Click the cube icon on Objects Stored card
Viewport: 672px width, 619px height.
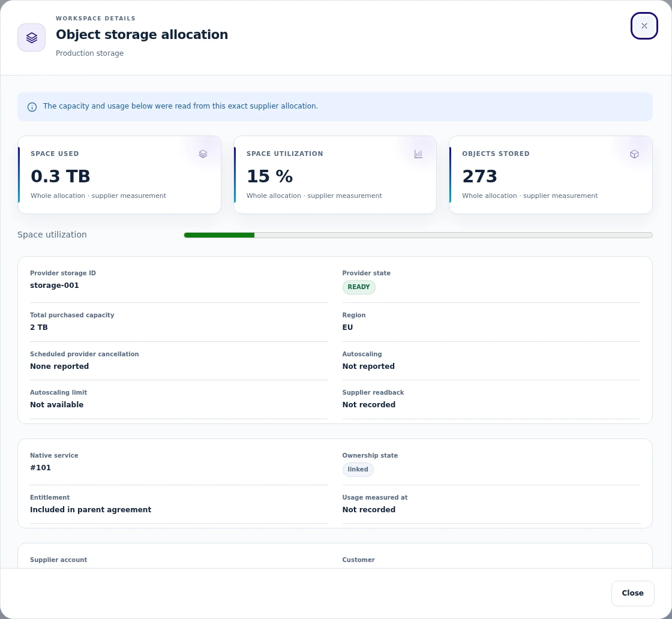coord(634,154)
